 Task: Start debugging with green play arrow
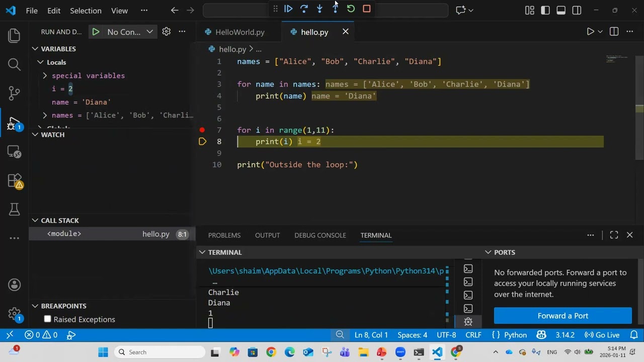[96, 32]
